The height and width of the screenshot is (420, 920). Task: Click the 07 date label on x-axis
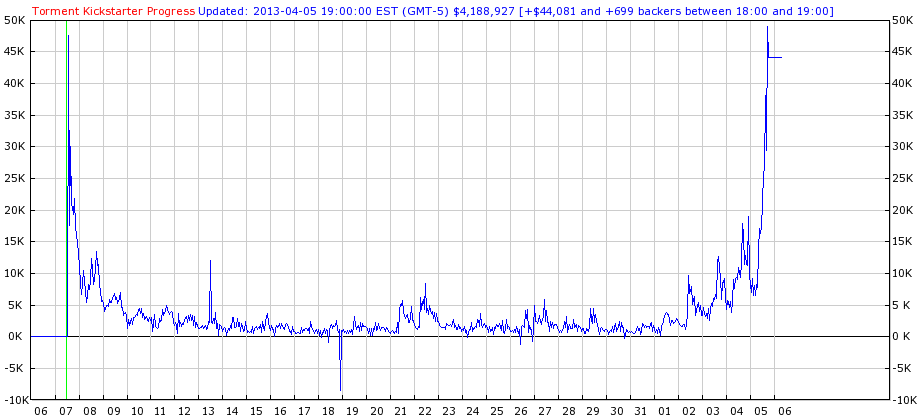64,411
